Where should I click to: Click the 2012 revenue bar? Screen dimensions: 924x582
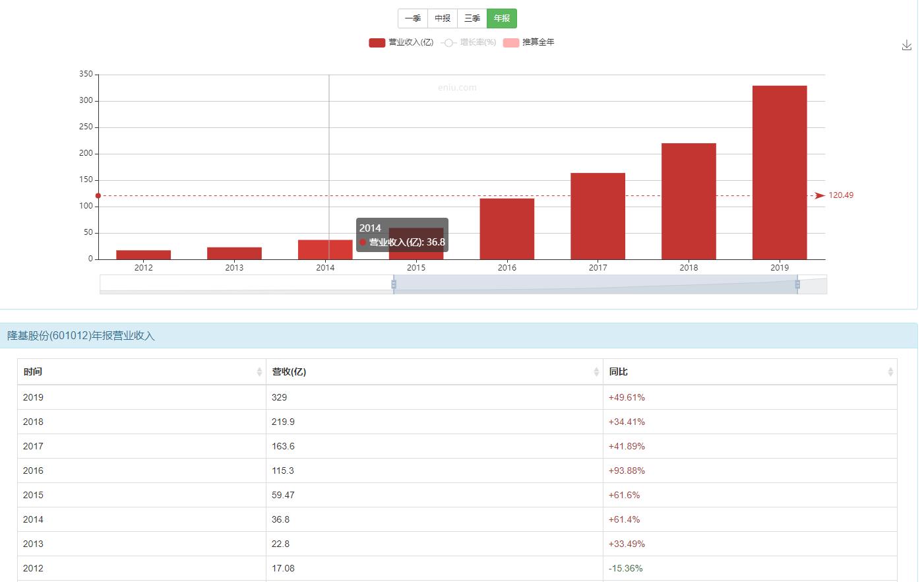[x=143, y=255]
